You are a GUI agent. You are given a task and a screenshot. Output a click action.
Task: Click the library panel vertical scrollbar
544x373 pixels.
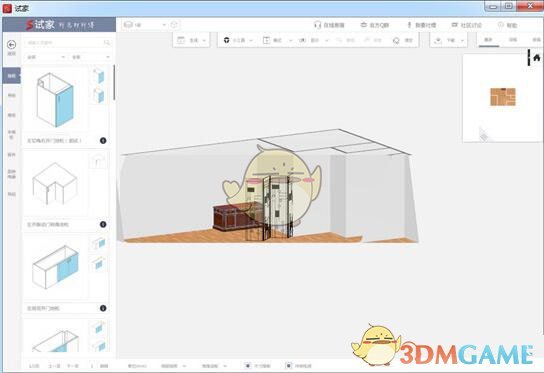(114, 82)
